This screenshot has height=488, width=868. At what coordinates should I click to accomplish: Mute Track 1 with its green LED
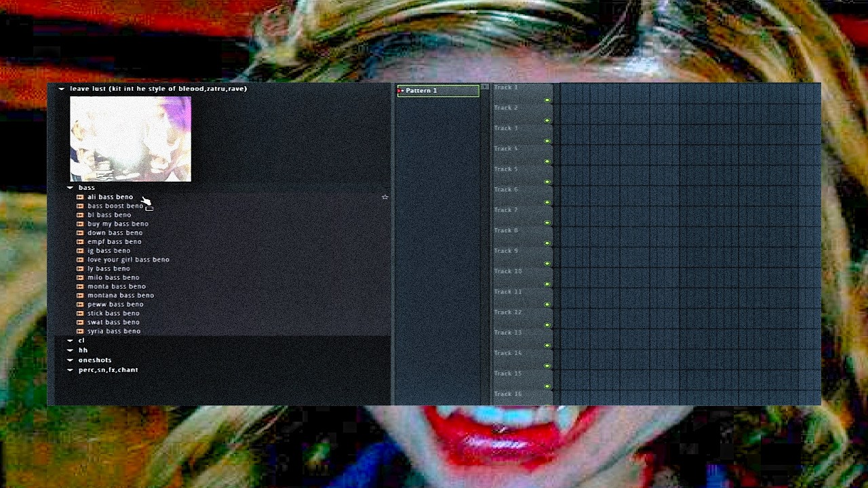point(547,100)
